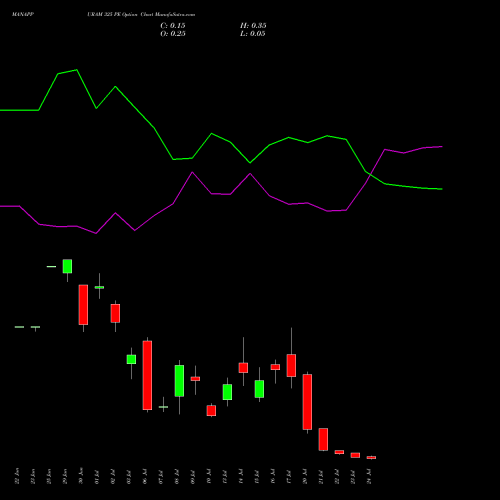Click the '17 Jul' date axis label

pyautogui.click(x=289, y=477)
